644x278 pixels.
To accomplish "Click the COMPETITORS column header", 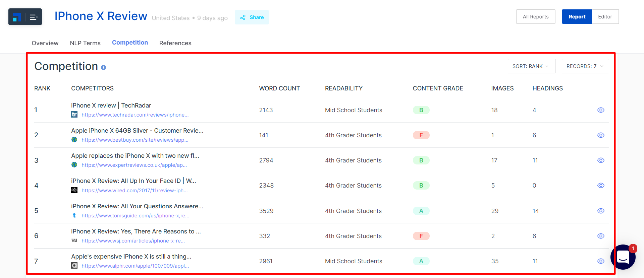I will 92,88.
